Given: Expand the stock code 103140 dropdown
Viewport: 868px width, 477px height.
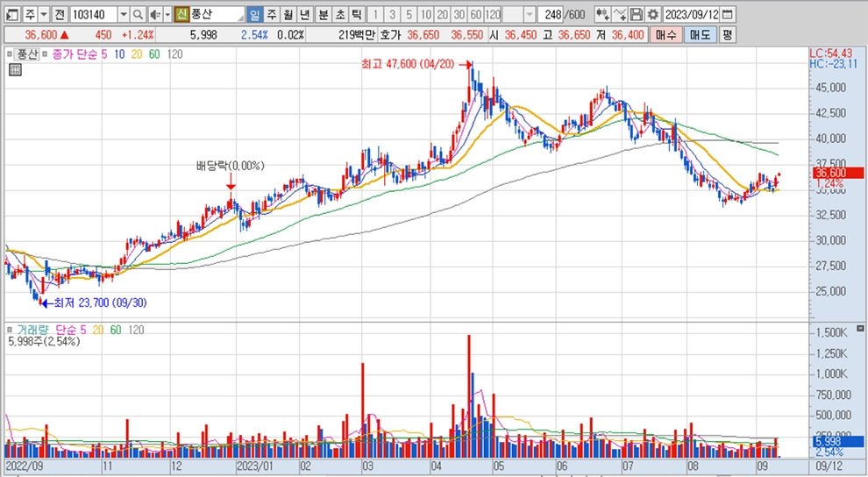Looking at the screenshot, I should pos(123,15).
